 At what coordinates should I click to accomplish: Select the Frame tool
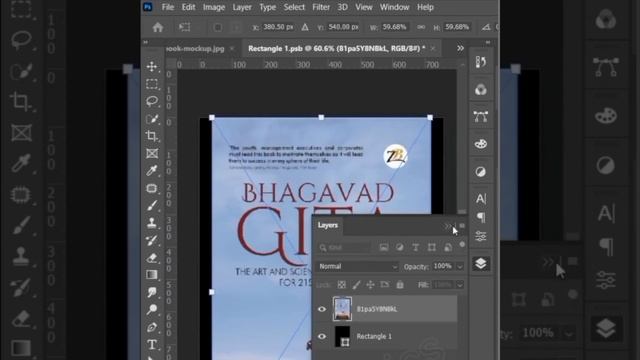coord(152,153)
